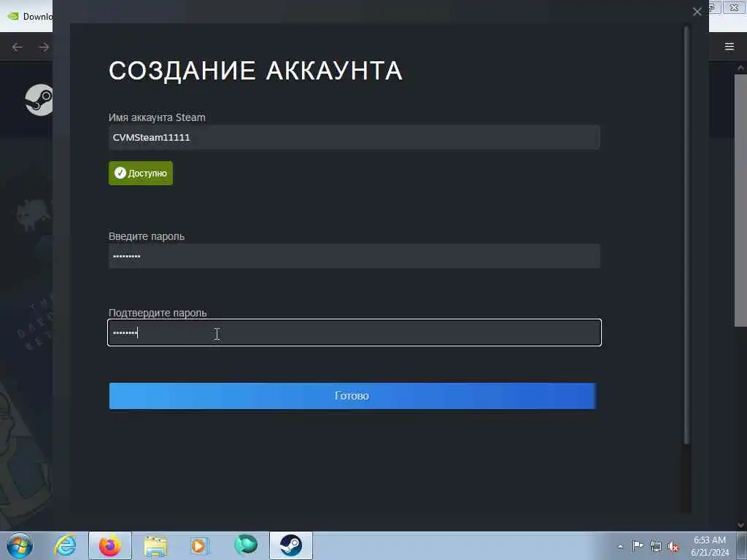747x560 pixels.
Task: Click the page scrollbar down arrow
Action: [x=741, y=525]
